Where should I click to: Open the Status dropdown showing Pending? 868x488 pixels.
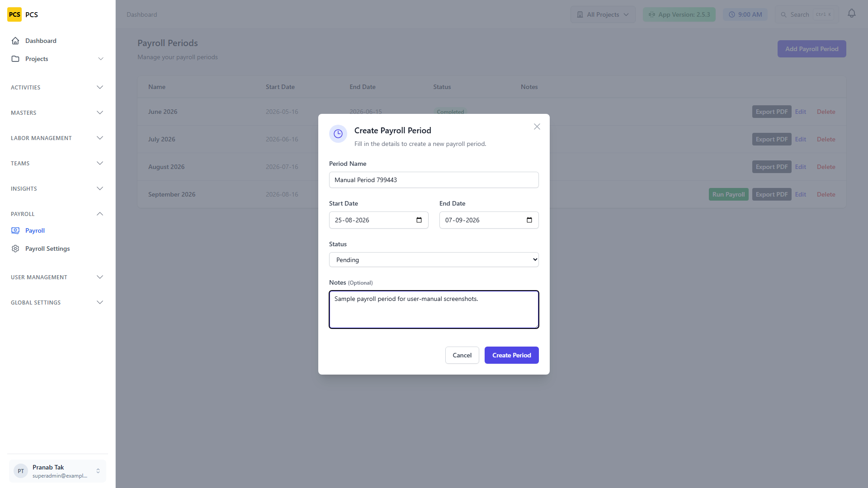pos(434,260)
